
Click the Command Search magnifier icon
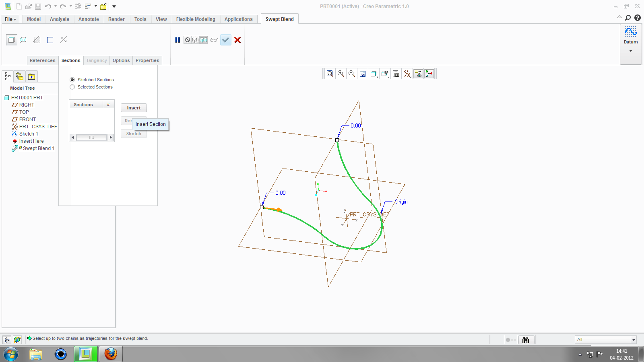628,18
